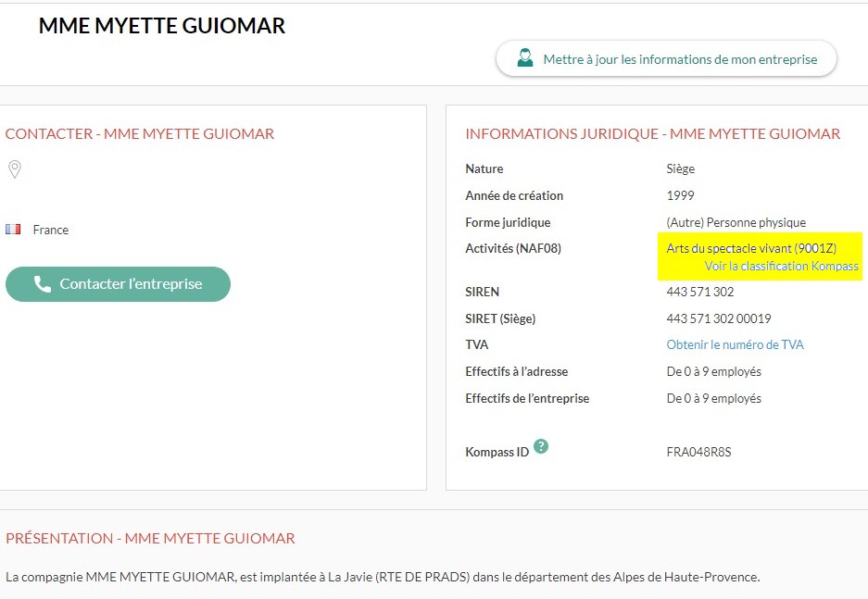Open the "Voir la classification Kompass" link
The height and width of the screenshot is (599, 868).
pyautogui.click(x=781, y=267)
